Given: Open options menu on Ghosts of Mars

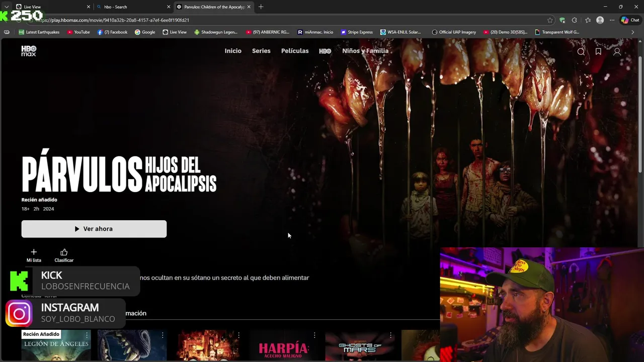Looking at the screenshot, I should coord(390,335).
